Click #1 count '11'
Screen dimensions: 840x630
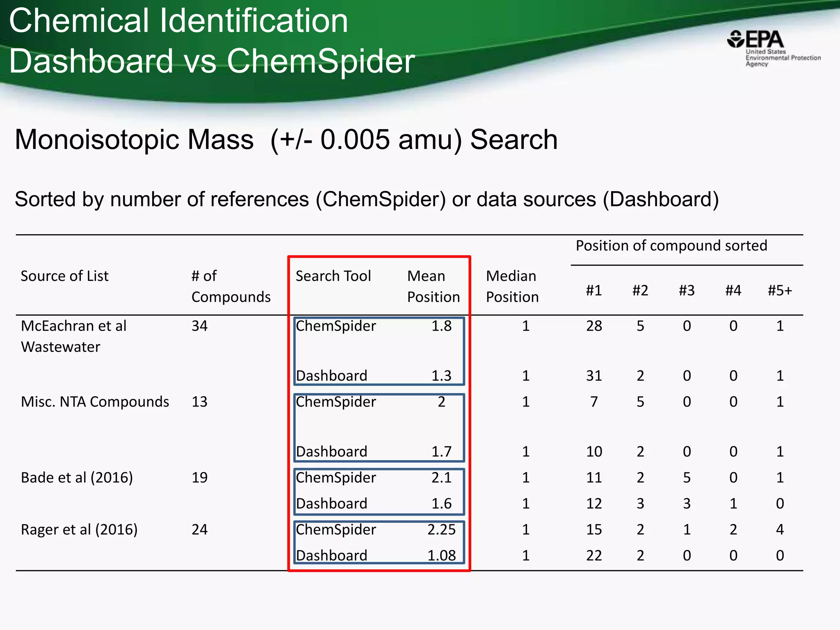coord(594,478)
